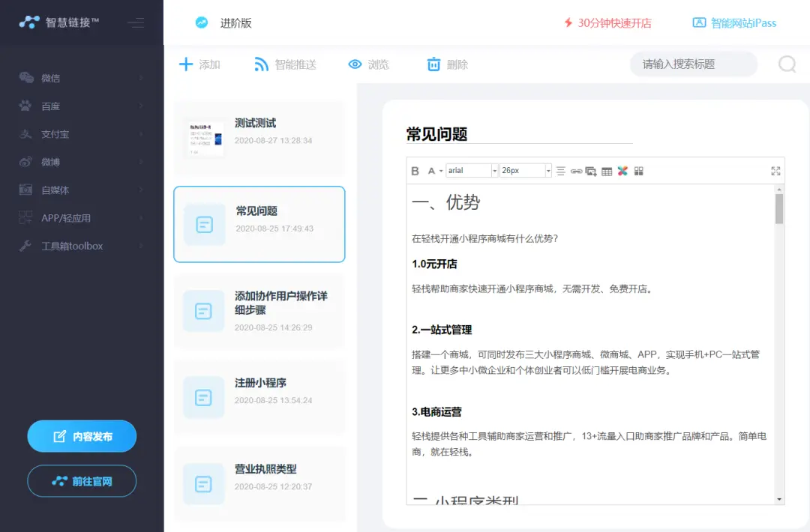This screenshot has width=810, height=532.
Task: Enter fullscreen editor mode
Action: (x=775, y=171)
